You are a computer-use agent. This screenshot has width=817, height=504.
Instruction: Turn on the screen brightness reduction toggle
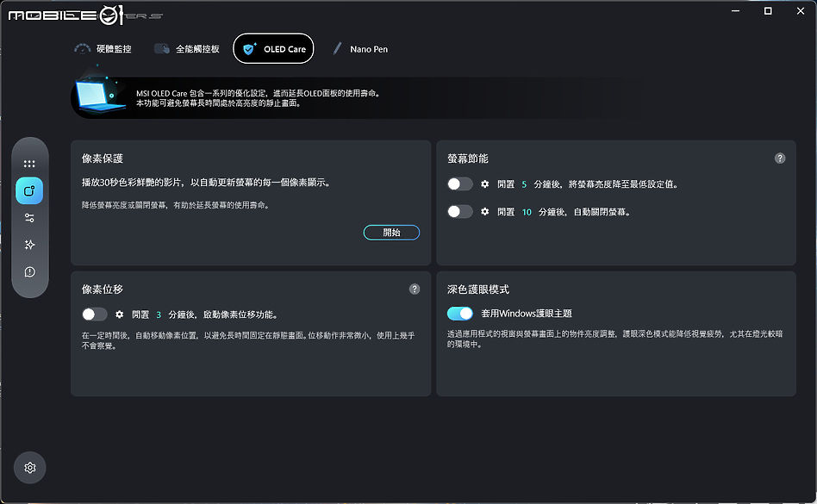[461, 183]
